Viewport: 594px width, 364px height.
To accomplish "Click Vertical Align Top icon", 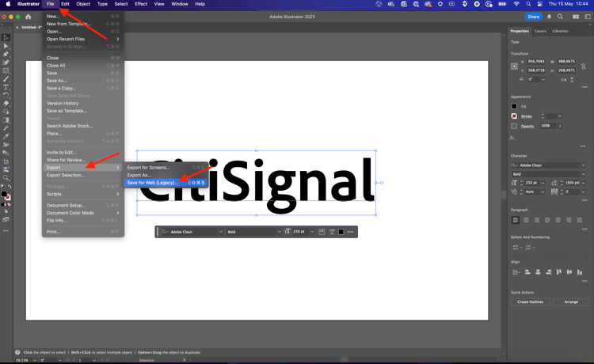I will (x=559, y=272).
